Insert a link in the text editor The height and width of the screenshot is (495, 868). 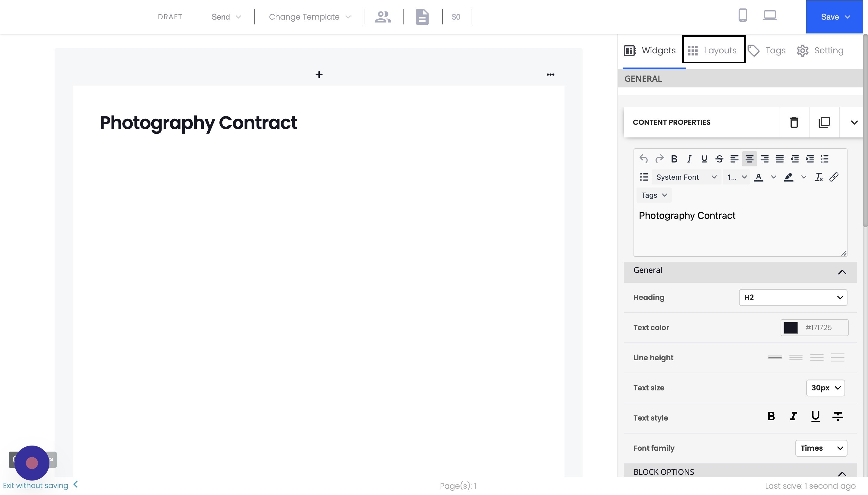tap(834, 177)
